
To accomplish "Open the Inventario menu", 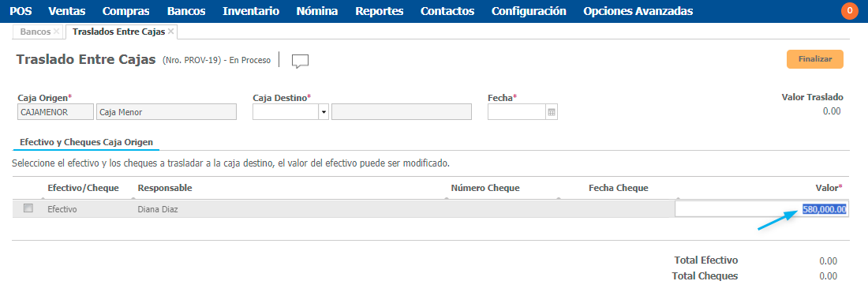I will [x=251, y=11].
